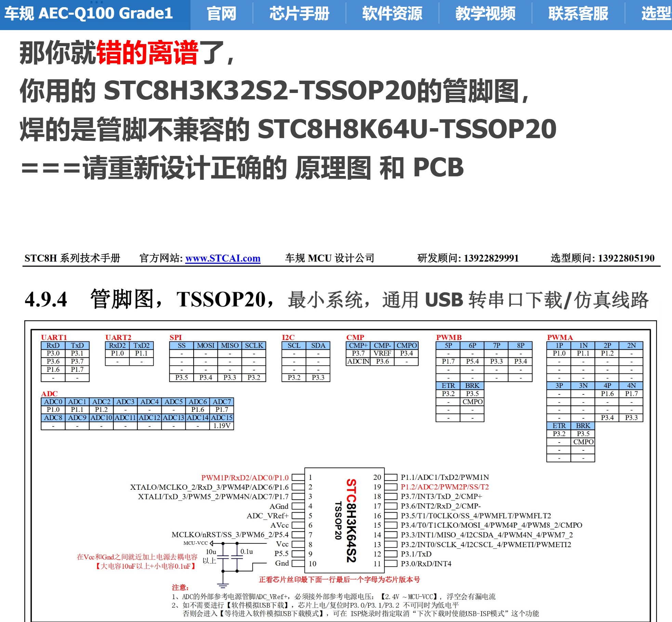Click the 0.1u capacitor symbol
Screen dimensions: 672x622
237,557
